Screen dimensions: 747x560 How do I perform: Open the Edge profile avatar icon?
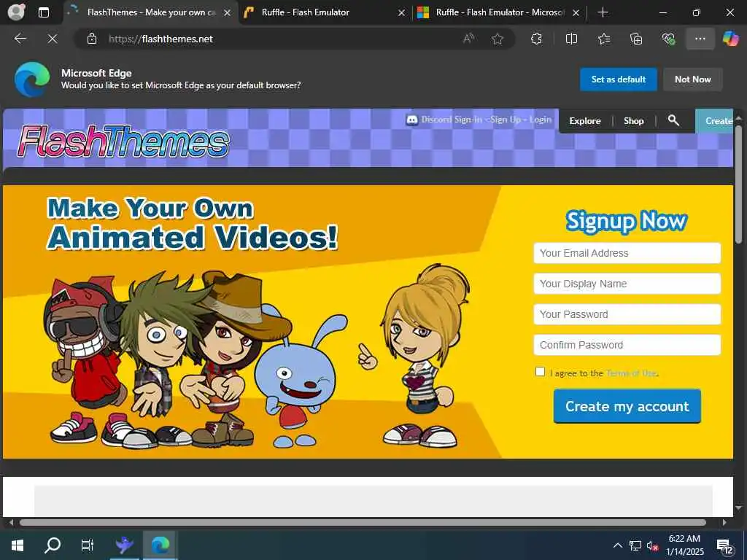pyautogui.click(x=17, y=12)
